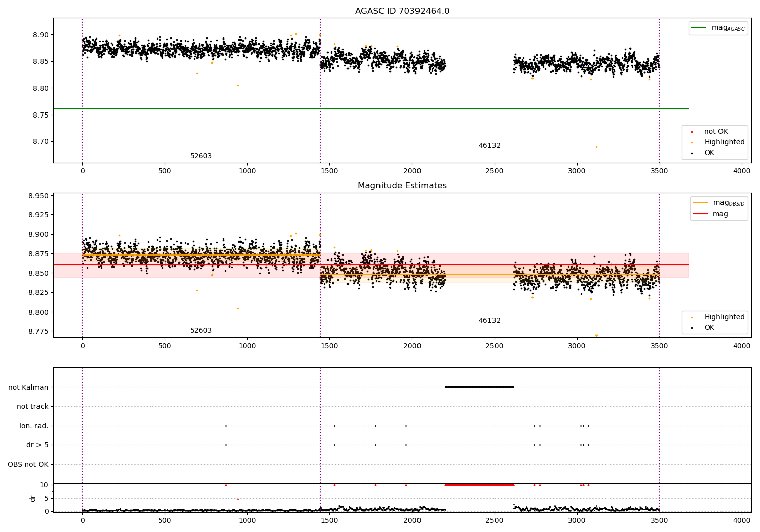Click the 'Highlighted' legend marker in middle plot
760x532 pixels.
692,317
